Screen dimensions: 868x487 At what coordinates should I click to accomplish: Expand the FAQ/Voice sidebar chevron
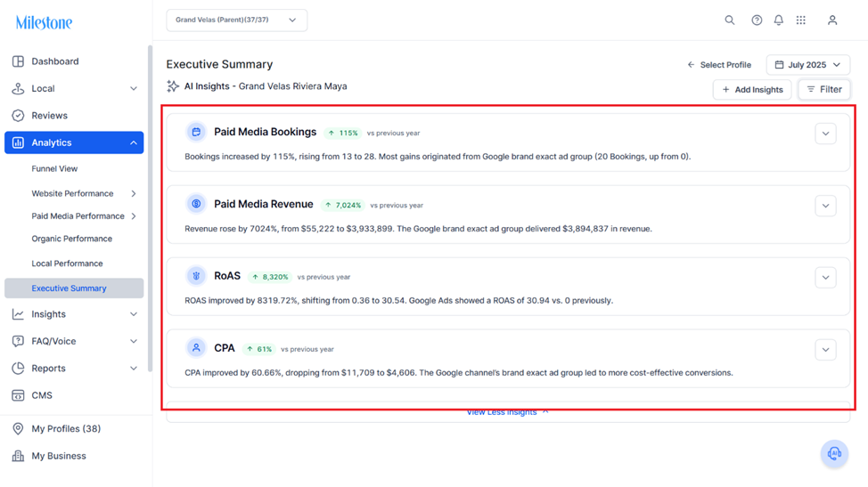(x=134, y=341)
